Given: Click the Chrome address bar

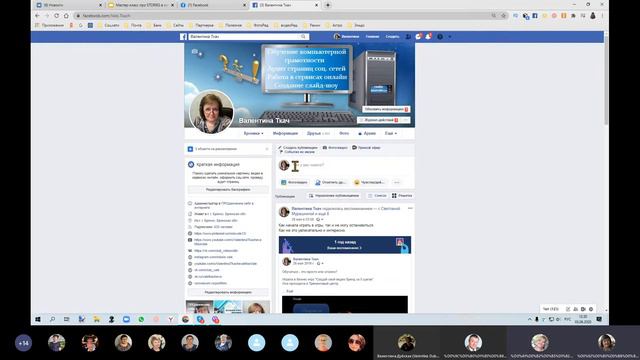Looking at the screenshot, I should pos(282,16).
